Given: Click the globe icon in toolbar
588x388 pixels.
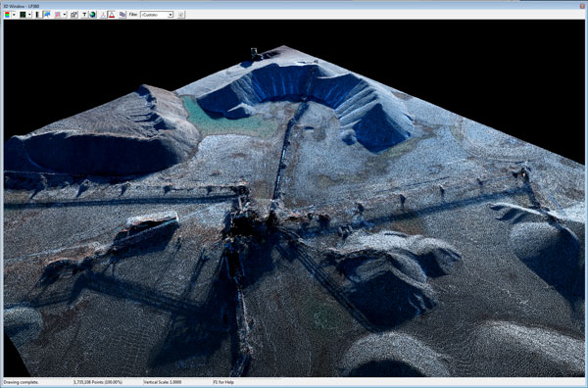Looking at the screenshot, I should click(x=92, y=15).
